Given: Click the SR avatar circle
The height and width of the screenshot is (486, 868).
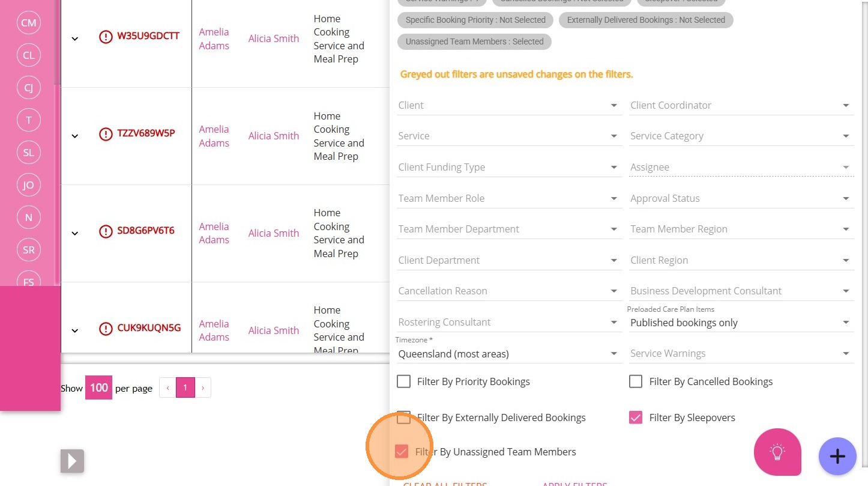Looking at the screenshot, I should pyautogui.click(x=29, y=250).
